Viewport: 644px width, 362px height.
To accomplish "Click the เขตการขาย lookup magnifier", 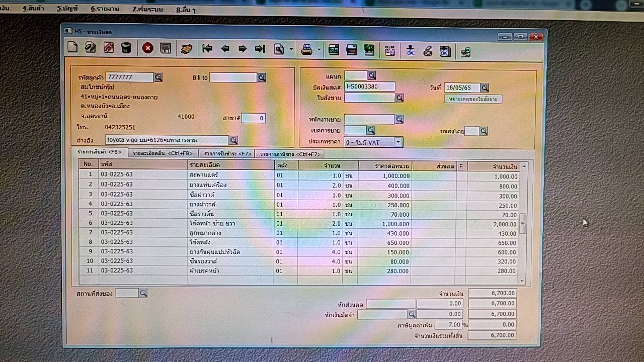I will [371, 130].
